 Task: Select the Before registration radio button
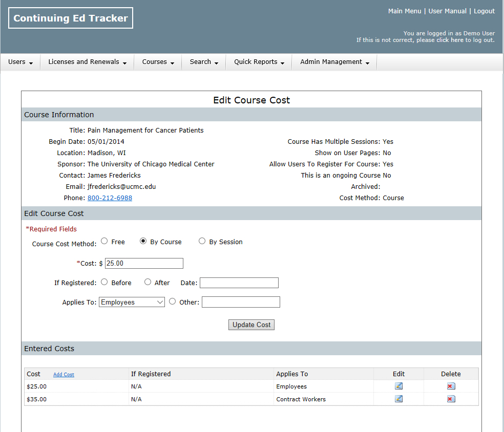pos(104,282)
